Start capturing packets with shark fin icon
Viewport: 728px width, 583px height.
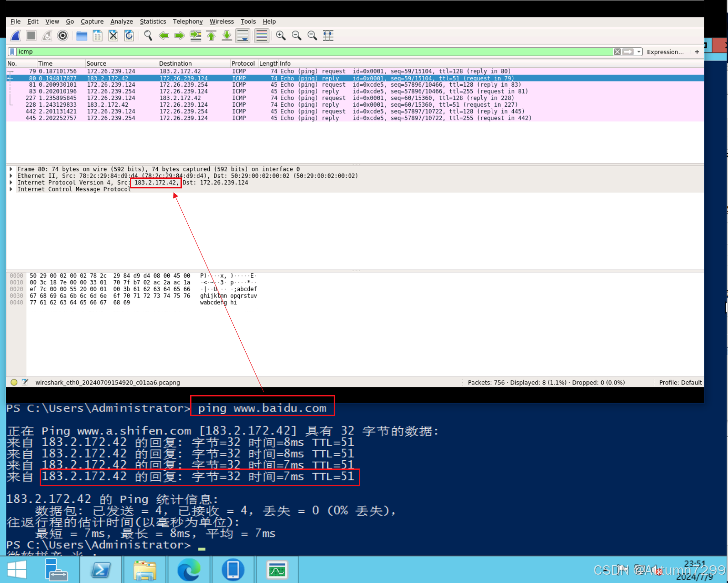[15, 36]
